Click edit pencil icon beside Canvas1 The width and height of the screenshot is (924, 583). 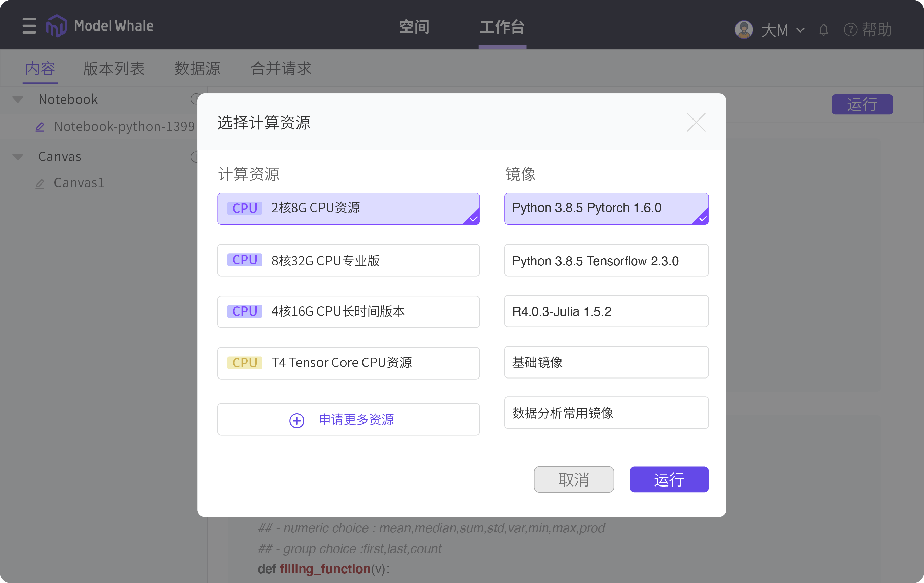[40, 183]
